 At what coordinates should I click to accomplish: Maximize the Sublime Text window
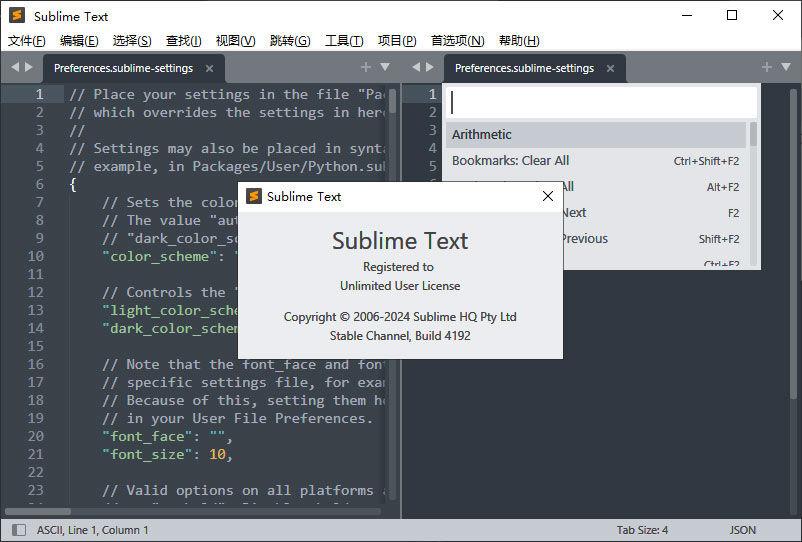click(x=732, y=15)
